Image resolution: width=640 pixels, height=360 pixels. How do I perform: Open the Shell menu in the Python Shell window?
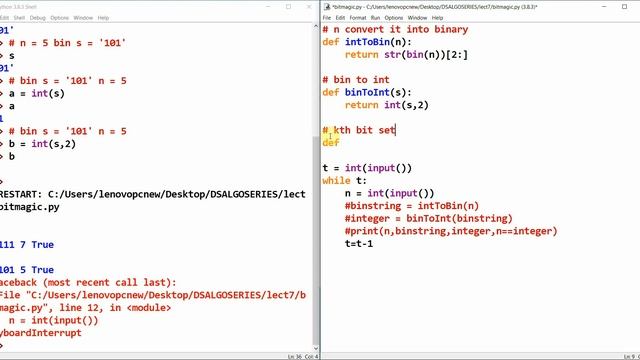coord(19,18)
